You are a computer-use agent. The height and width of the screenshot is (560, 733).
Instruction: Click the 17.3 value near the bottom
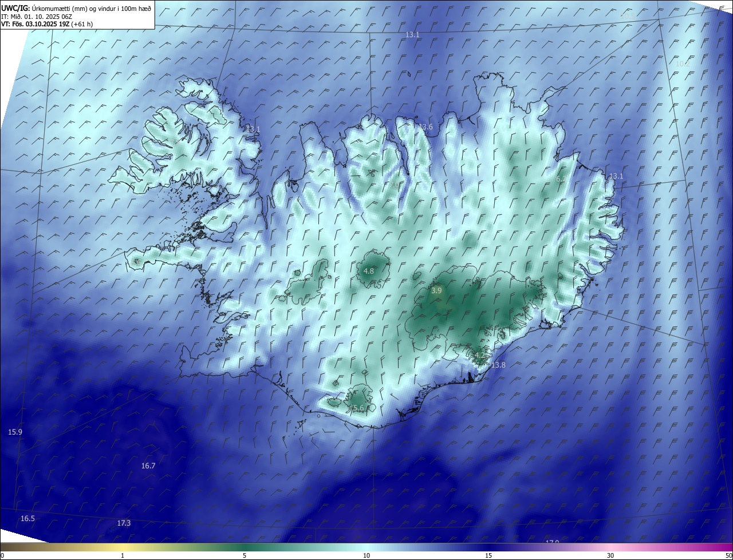tap(124, 523)
